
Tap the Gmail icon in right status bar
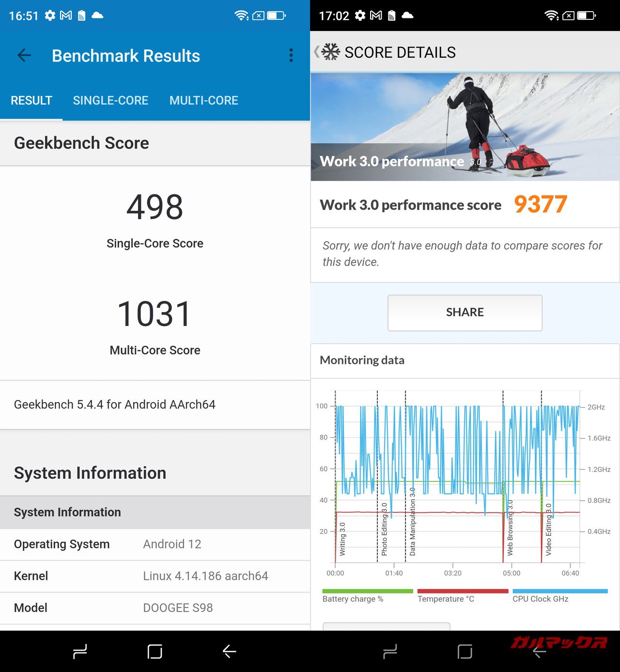tap(376, 16)
